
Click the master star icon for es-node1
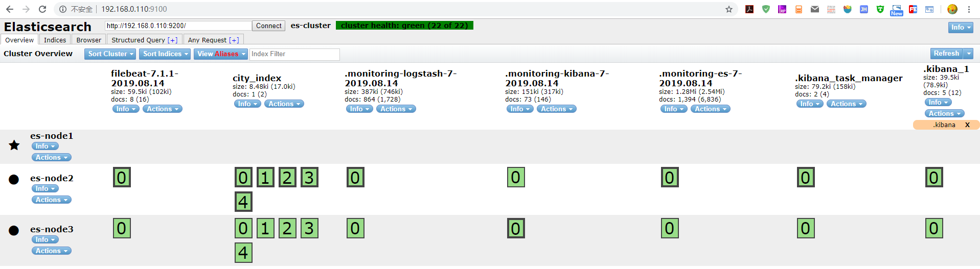pyautogui.click(x=14, y=145)
